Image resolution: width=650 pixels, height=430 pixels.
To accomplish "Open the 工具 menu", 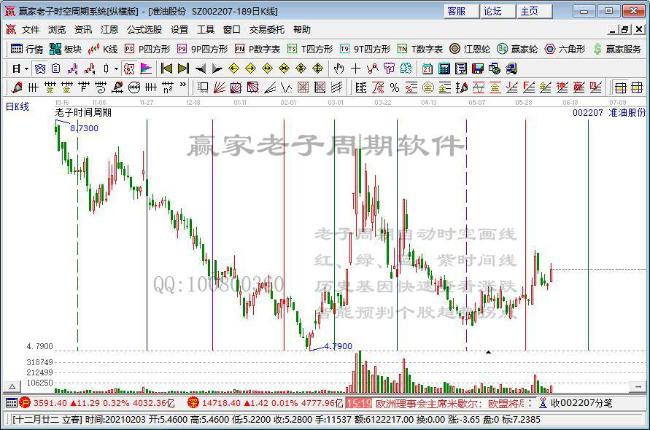I will [206, 29].
